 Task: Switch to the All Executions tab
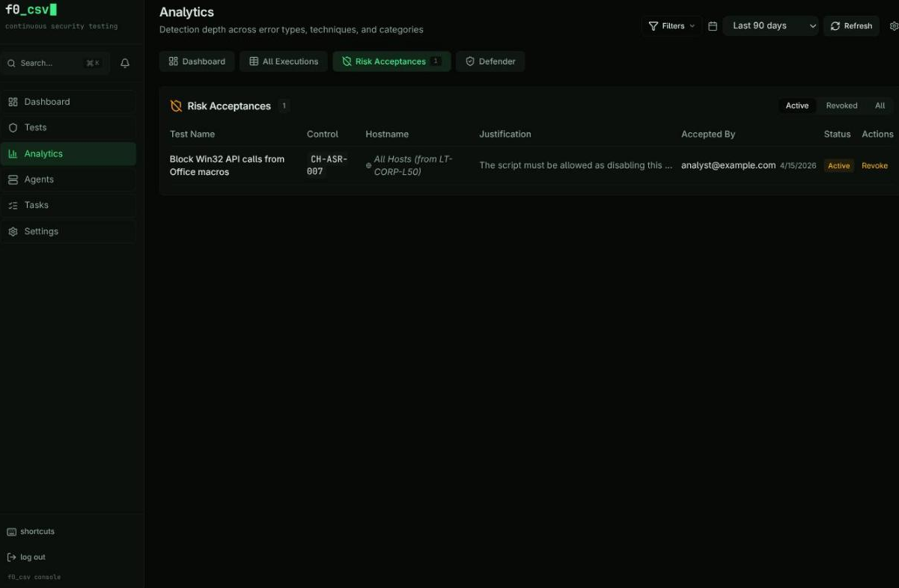[x=283, y=61]
